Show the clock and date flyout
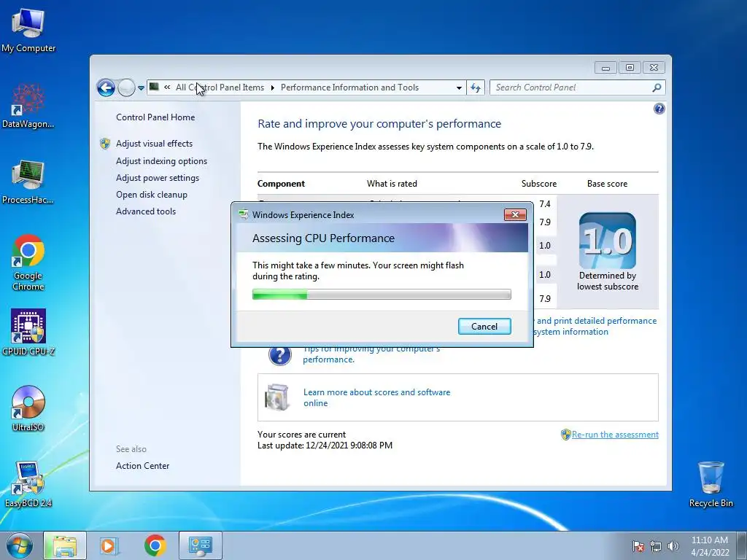Screen dimensions: 747x560 coord(710,546)
